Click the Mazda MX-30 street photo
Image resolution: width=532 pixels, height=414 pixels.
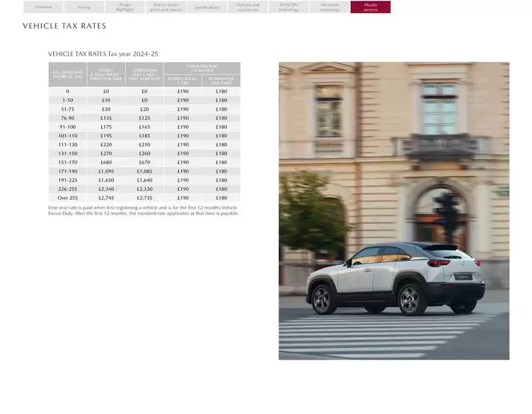394,211
